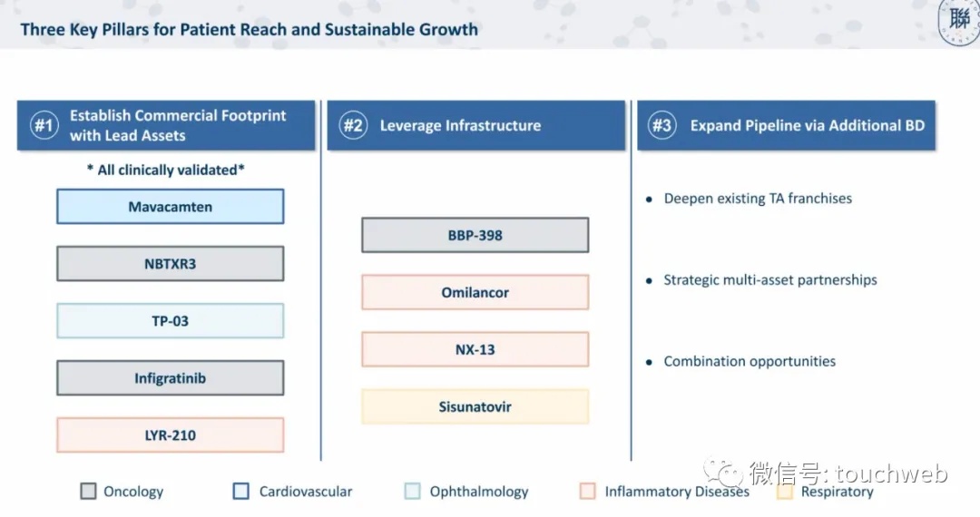Click the Infigratinib box

170,377
